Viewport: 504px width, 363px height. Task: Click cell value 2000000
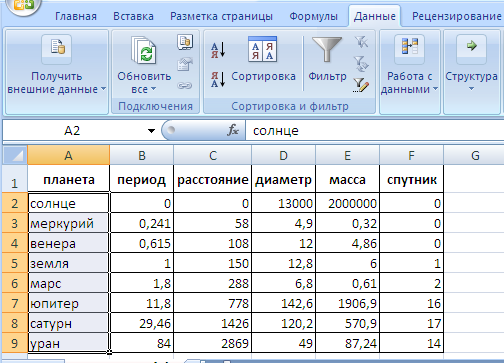[347, 203]
